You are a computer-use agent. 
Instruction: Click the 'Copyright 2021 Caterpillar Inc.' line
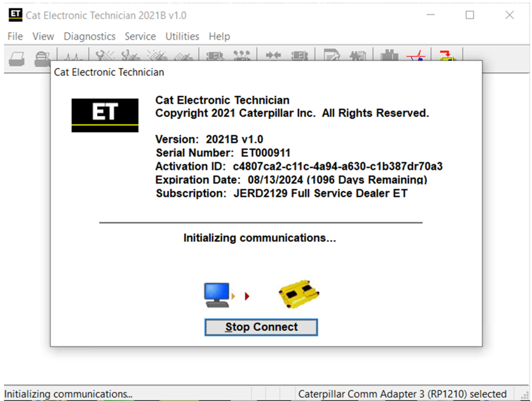pyautogui.click(x=292, y=113)
